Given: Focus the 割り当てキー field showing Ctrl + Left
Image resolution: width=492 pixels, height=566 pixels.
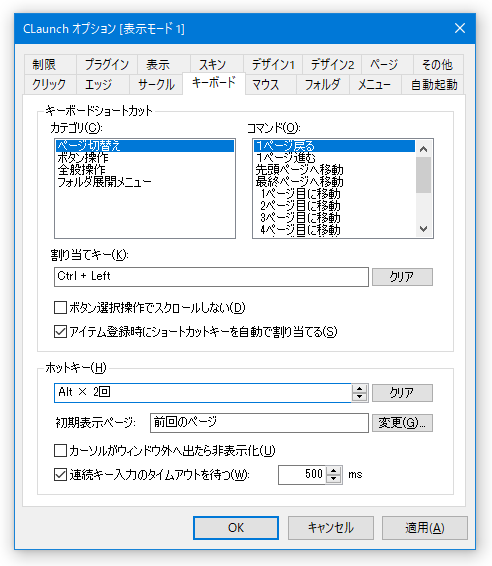Looking at the screenshot, I should point(211,277).
